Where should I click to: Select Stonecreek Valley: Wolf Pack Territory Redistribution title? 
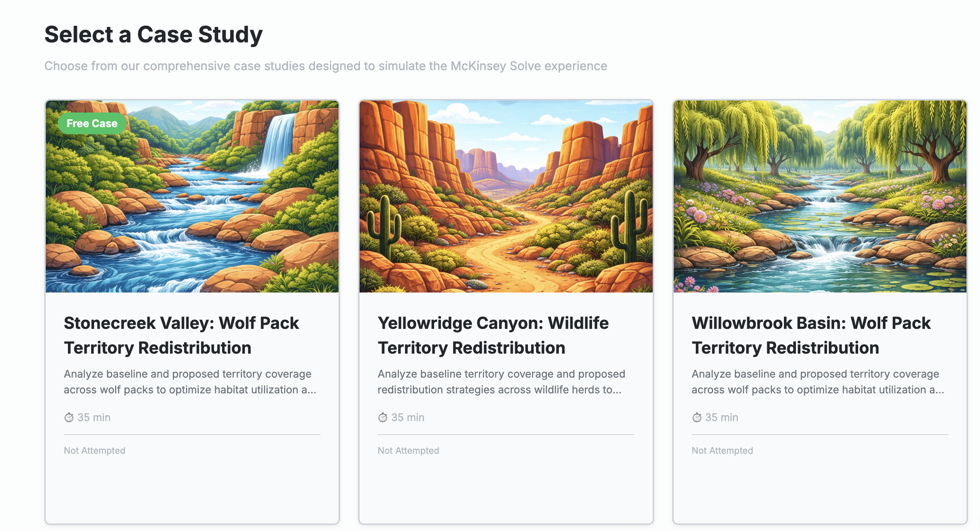[x=181, y=335]
